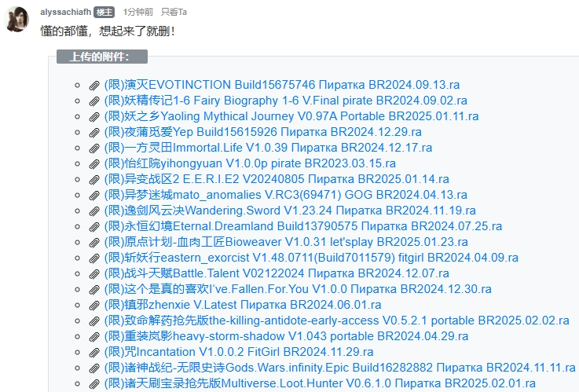Screen dimensions: 579x392
Task: Download Wandering.Sword V1.23.24 attachment
Action: pos(290,211)
